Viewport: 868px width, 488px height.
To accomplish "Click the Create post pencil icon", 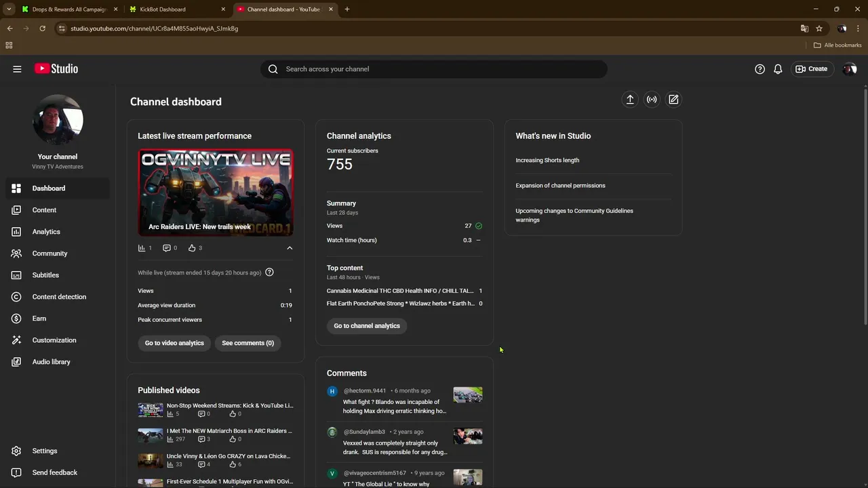I will coord(673,100).
